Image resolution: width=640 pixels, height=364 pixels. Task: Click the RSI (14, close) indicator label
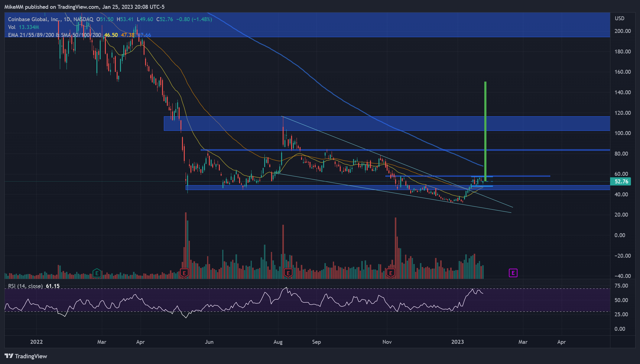[x=25, y=286]
